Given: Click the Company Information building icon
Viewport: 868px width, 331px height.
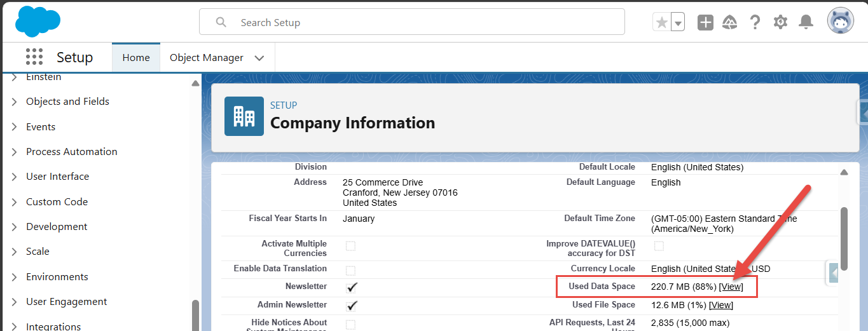Looking at the screenshot, I should click(x=244, y=116).
